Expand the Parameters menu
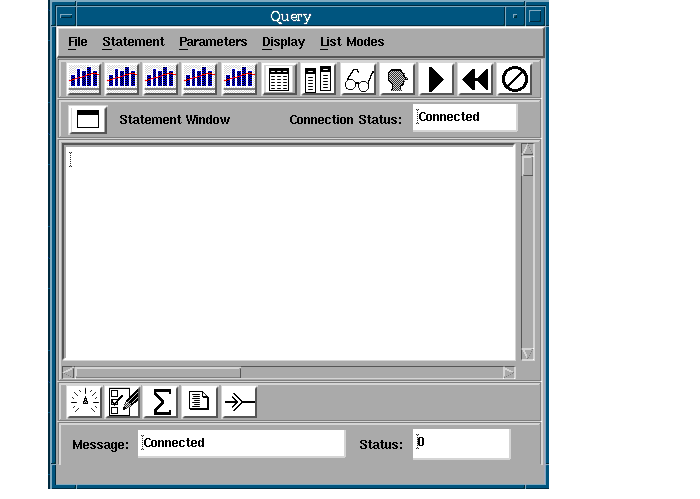The image size is (700, 499). pos(213,42)
